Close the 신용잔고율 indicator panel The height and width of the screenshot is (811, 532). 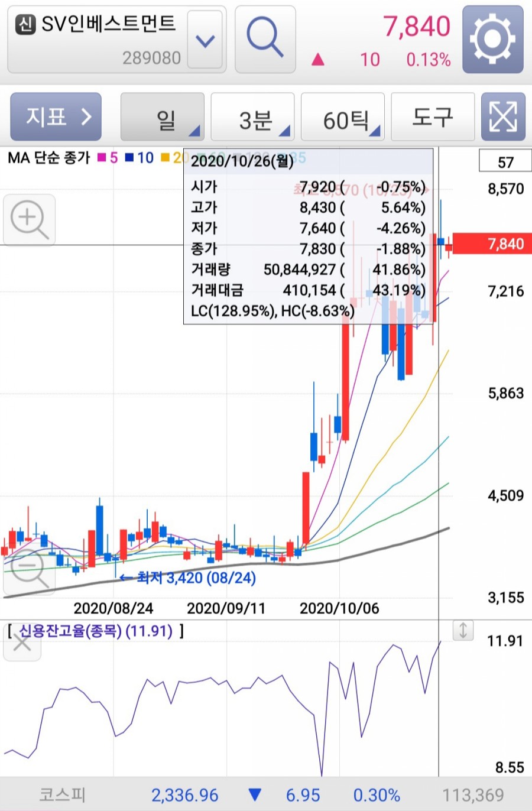pos(22,642)
